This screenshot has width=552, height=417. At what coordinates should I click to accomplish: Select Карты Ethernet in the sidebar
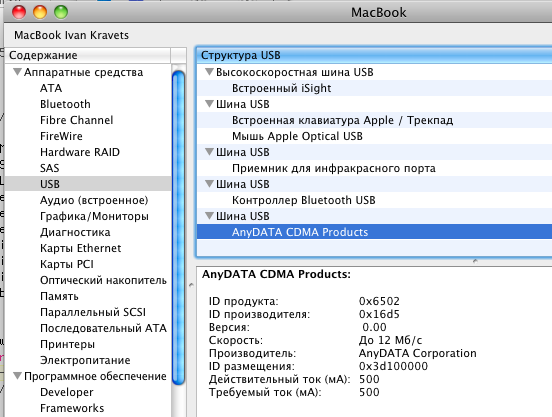tap(80, 248)
